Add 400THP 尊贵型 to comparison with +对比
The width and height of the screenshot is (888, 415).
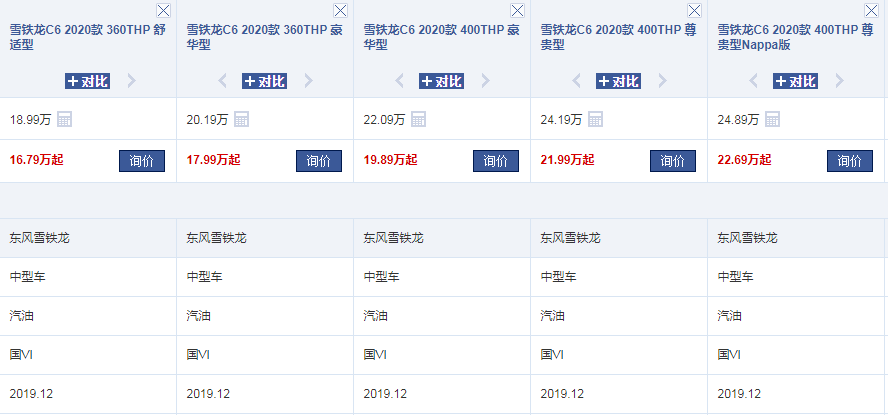[618, 81]
